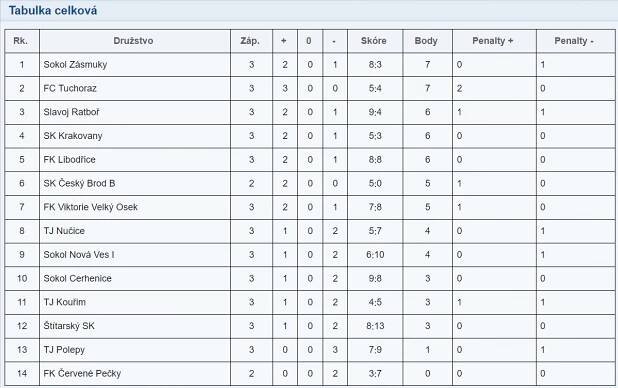This screenshot has width=618, height=388.
Task: Click the Penalty - column header
Action: [574, 41]
